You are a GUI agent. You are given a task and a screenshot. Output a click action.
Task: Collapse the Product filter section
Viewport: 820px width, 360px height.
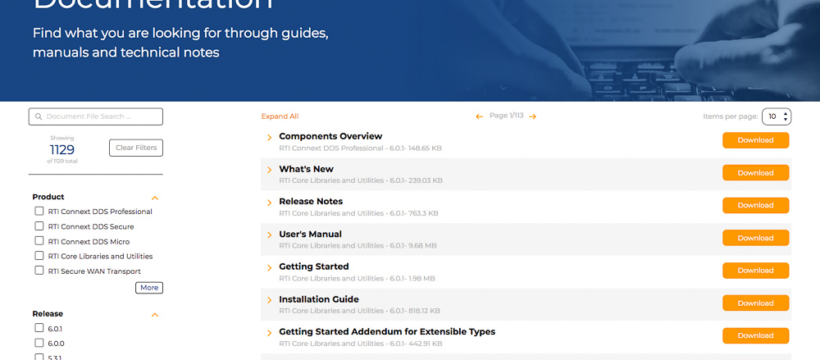click(x=155, y=198)
